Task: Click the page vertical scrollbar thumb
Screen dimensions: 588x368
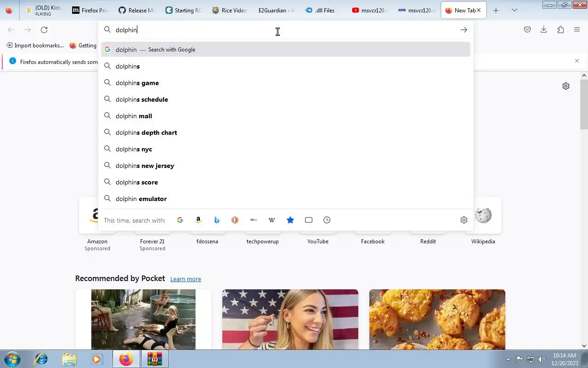Action: [x=584, y=104]
